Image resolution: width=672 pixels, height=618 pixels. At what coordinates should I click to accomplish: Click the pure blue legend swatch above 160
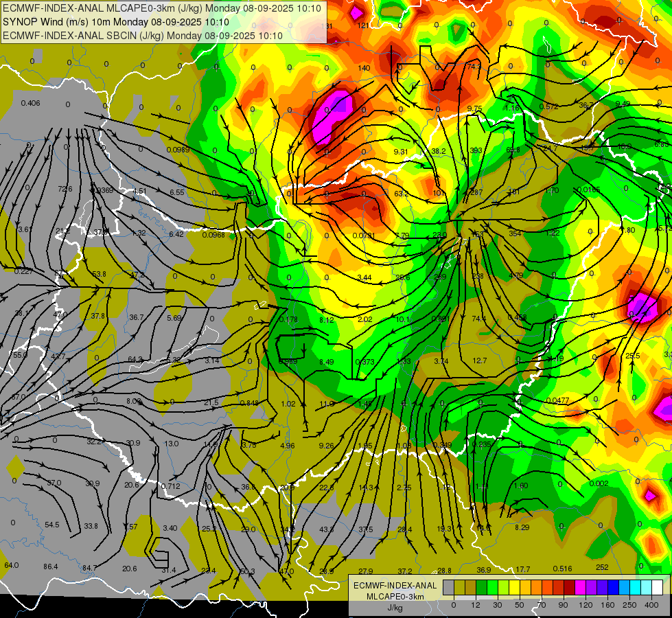[x=614, y=587]
